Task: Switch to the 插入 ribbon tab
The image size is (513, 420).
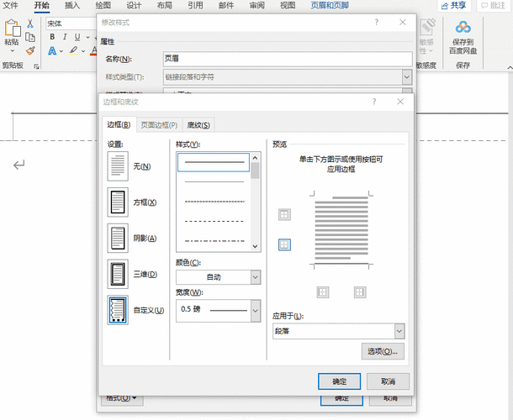Action: click(72, 5)
